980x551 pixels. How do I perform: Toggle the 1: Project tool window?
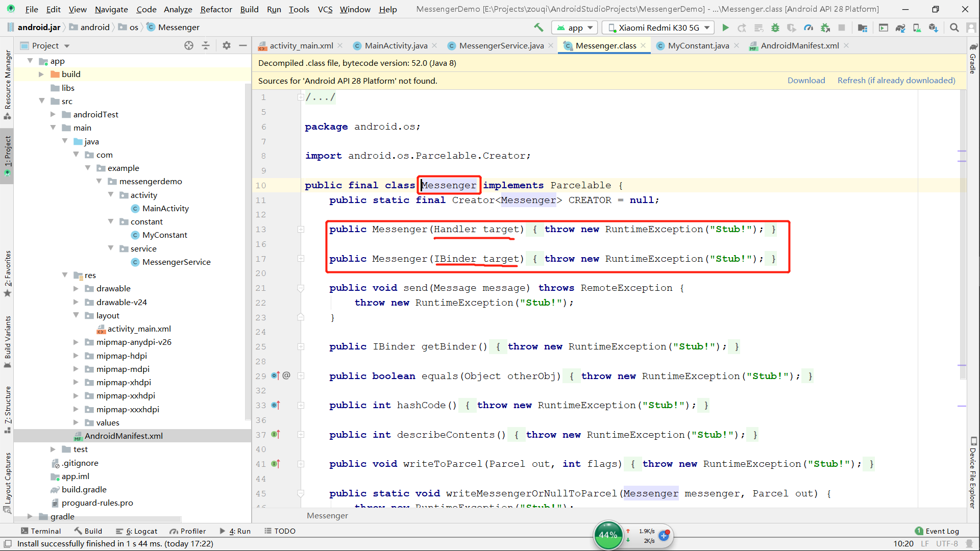coord(7,156)
